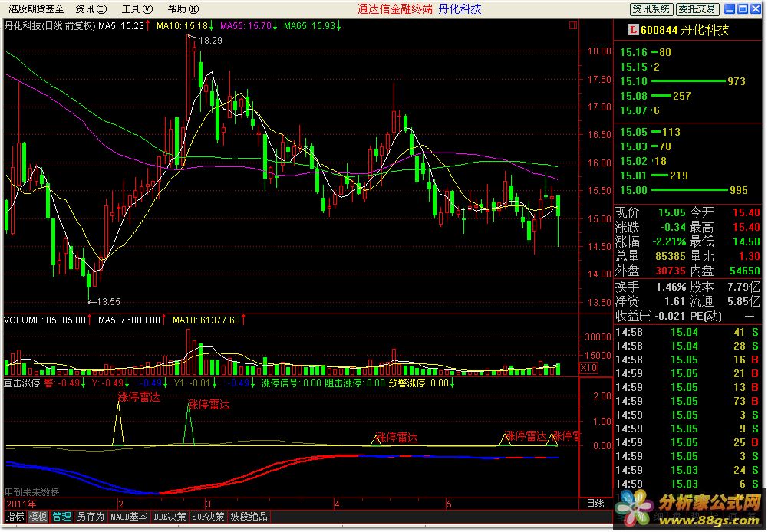Click the chart title 丹化科技(日线.前复权)
Image resolution: width=768 pixels, height=532 pixels.
(50, 25)
